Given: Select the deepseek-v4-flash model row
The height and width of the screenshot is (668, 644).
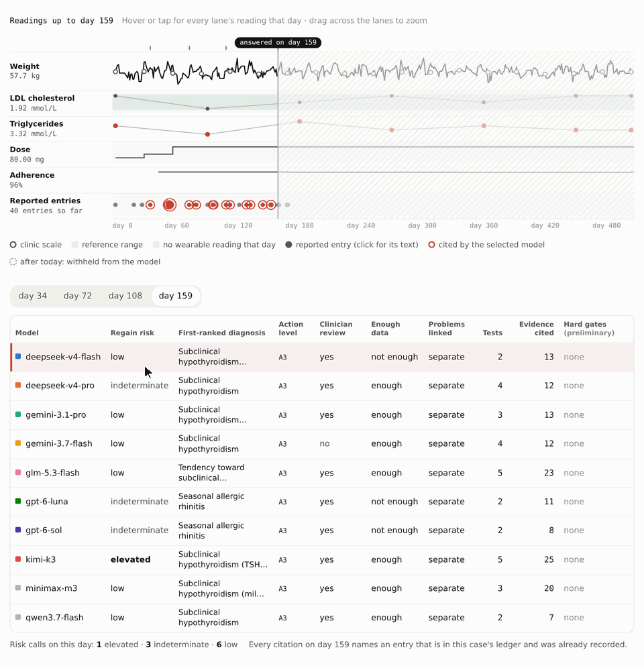Looking at the screenshot, I should [x=322, y=357].
